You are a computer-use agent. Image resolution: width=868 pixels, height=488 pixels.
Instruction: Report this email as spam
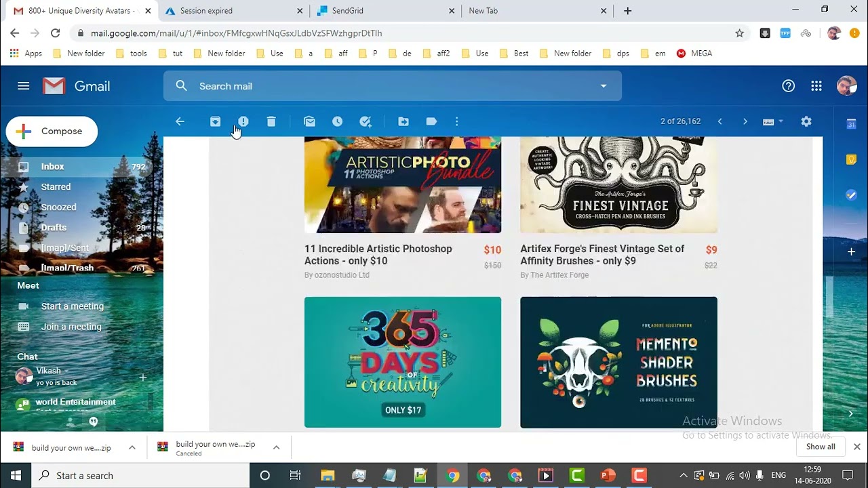click(243, 121)
